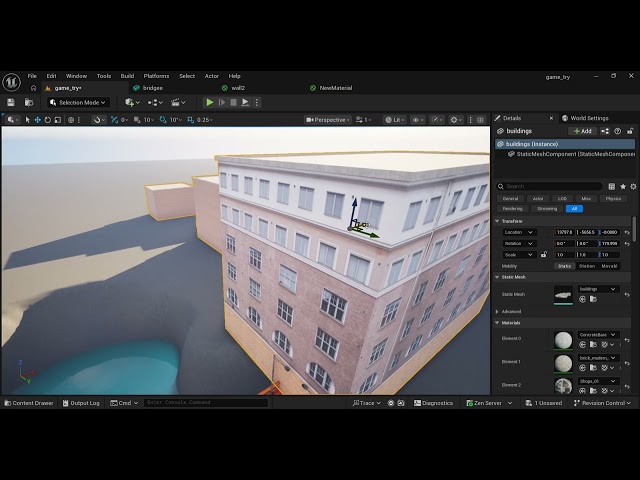Toggle the favorites star filter in Details
The height and width of the screenshot is (480, 640).
pyautogui.click(x=623, y=186)
